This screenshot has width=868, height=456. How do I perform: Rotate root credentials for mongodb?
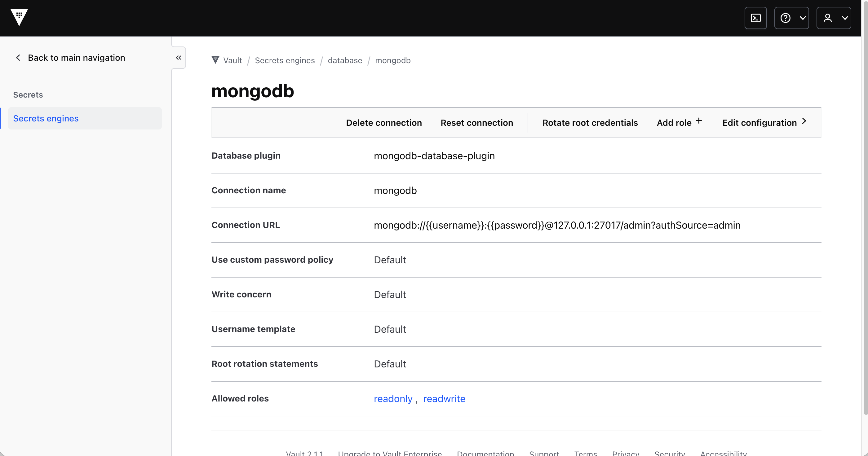coord(590,123)
